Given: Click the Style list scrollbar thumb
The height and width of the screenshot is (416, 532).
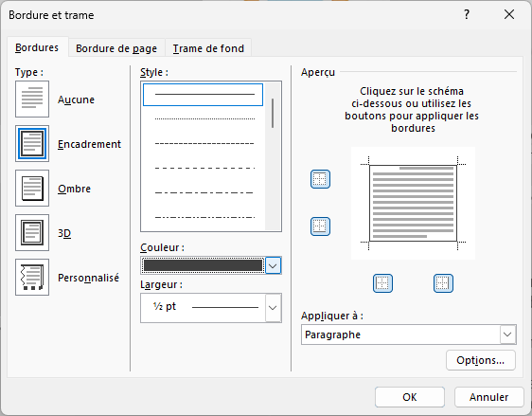Looking at the screenshot, I should (273, 113).
